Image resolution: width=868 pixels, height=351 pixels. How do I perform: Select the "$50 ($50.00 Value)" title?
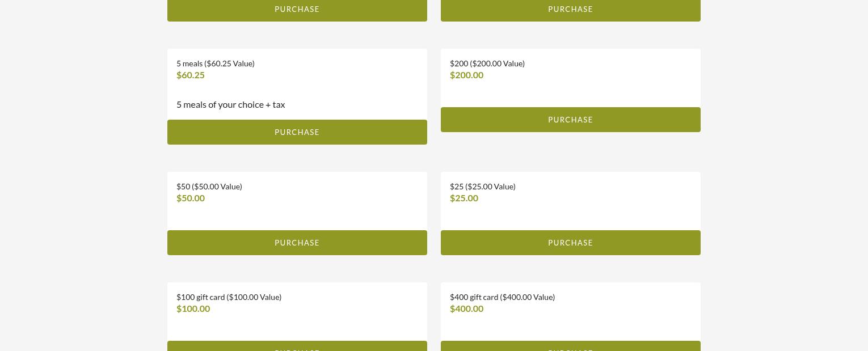point(209,187)
